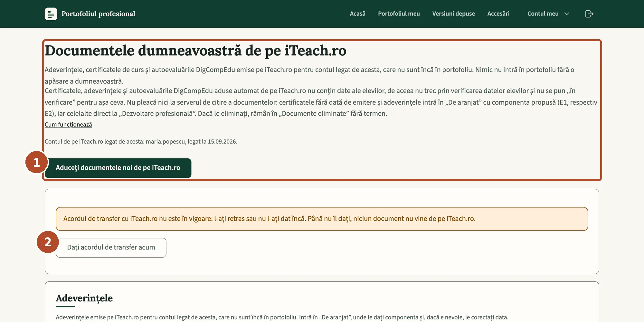Click the Adeverințele section heading
This screenshot has height=322, width=644.
coord(84,298)
